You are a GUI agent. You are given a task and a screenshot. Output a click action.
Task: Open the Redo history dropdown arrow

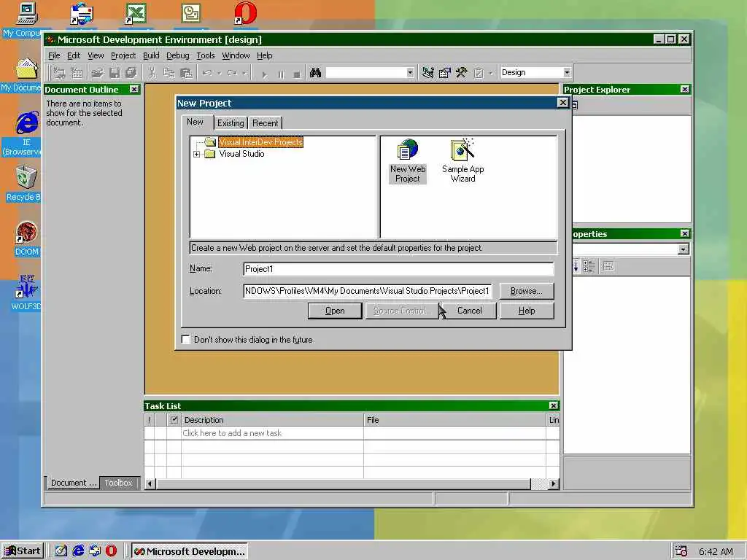click(244, 74)
